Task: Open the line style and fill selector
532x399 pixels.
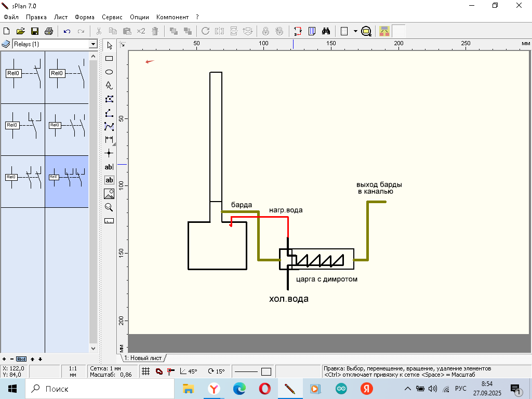Action: click(x=252, y=371)
